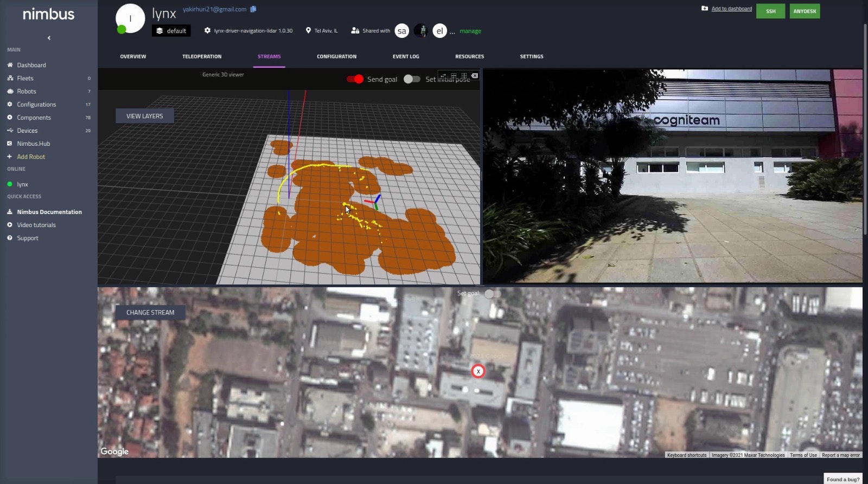Open Configurations gear icon in sidebar
Screen dimensions: 868x484
click(10, 104)
